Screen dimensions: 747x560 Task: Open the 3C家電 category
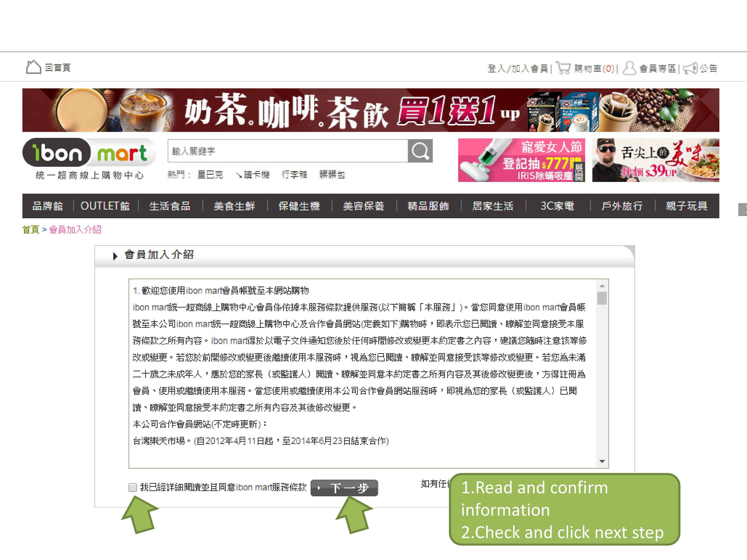coord(557,206)
